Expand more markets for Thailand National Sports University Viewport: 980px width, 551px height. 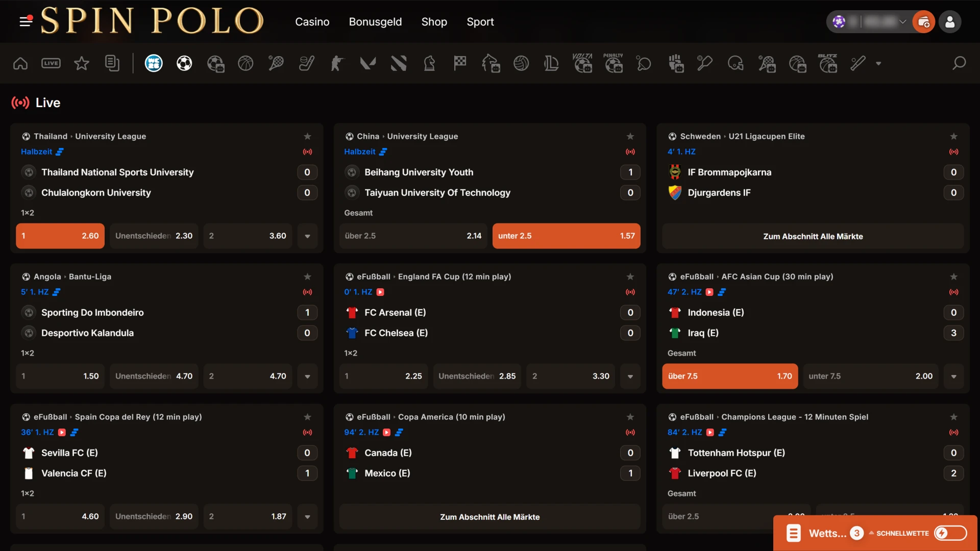pos(307,236)
